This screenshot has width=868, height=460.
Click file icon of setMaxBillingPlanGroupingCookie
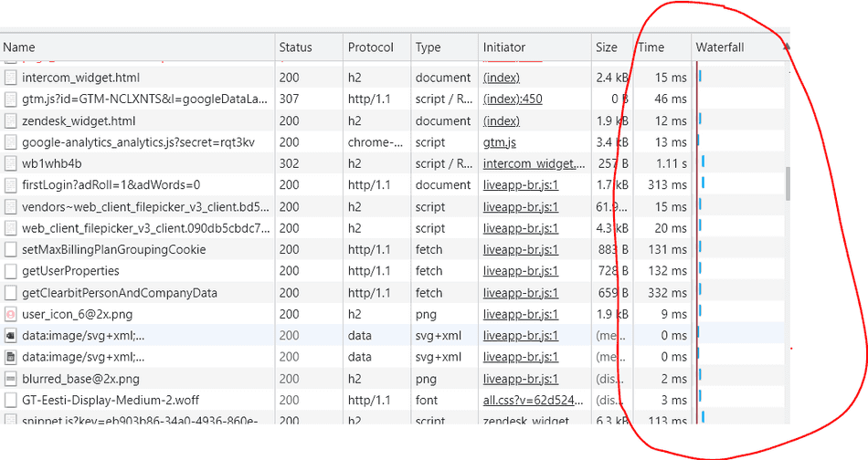[x=11, y=249]
